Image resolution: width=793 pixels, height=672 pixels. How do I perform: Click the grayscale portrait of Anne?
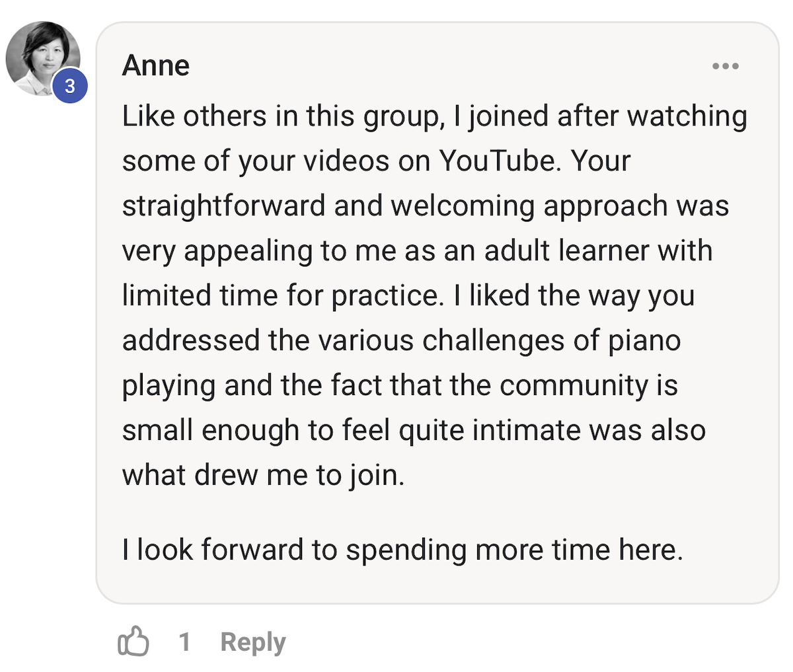(x=43, y=59)
